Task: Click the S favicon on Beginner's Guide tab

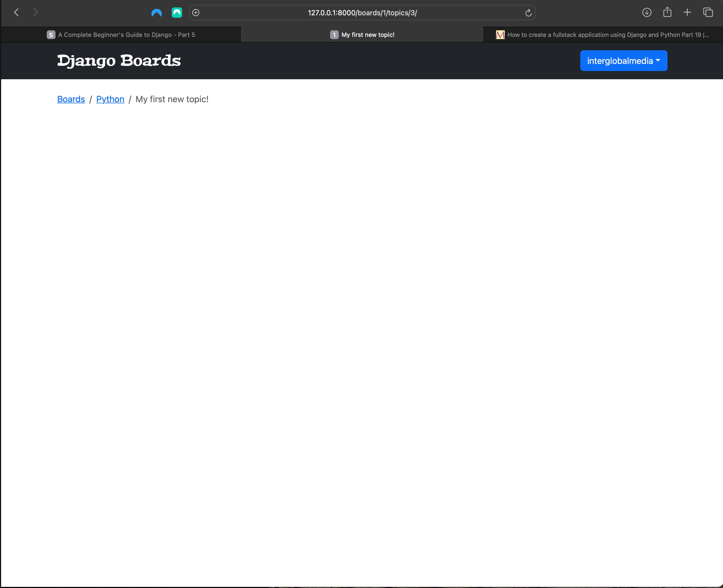Action: [x=51, y=34]
